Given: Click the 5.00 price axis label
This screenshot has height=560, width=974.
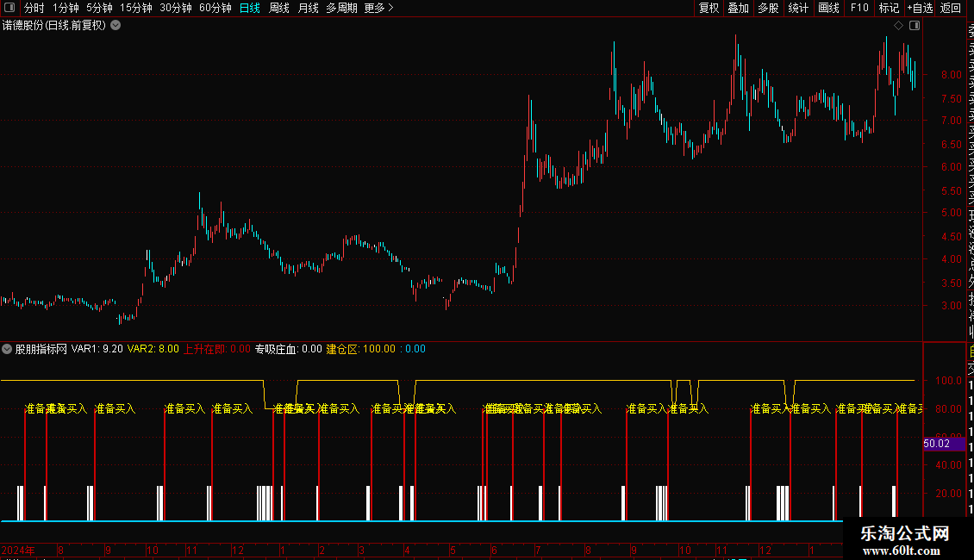Looking at the screenshot, I should [951, 212].
